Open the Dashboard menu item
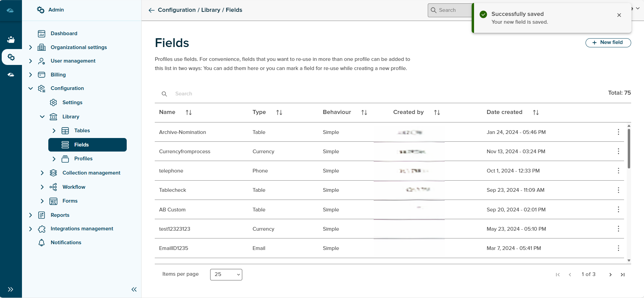644x298 pixels. [64, 33]
